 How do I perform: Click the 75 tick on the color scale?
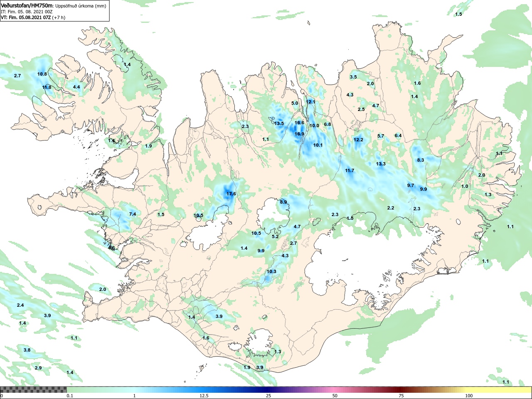401,396
